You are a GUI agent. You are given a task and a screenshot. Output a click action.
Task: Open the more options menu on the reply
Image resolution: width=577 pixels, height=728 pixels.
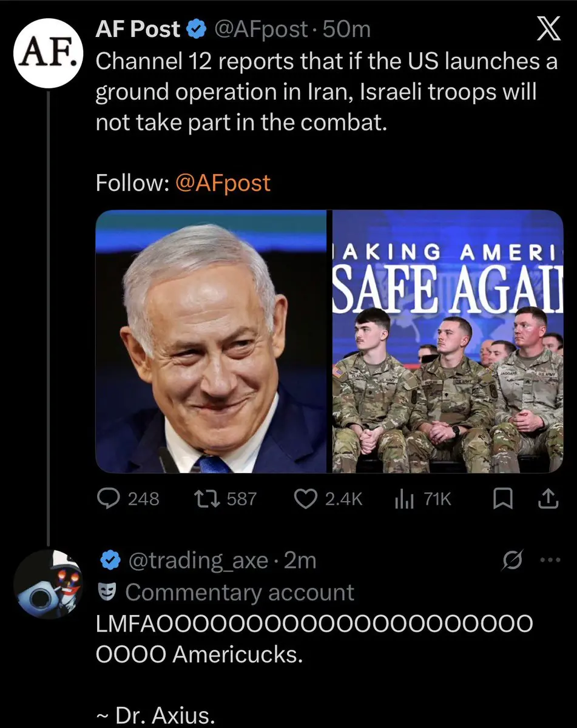pyautogui.click(x=549, y=561)
